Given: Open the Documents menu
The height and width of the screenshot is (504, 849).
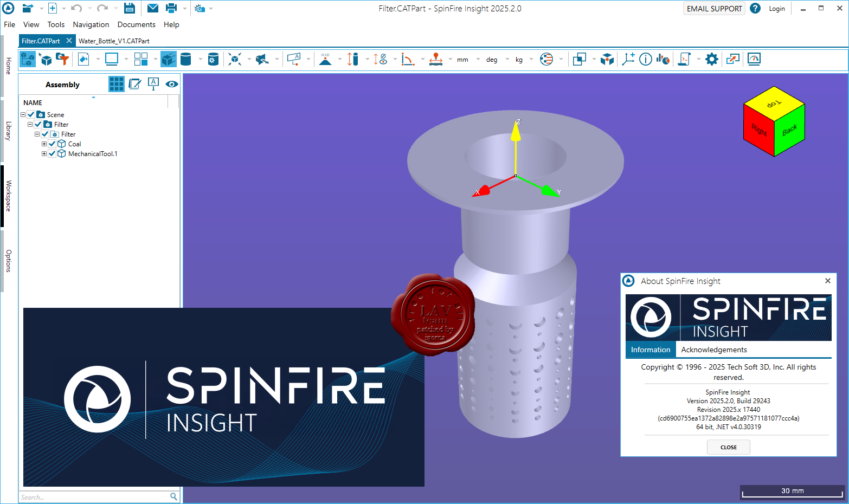Looking at the screenshot, I should coord(137,24).
